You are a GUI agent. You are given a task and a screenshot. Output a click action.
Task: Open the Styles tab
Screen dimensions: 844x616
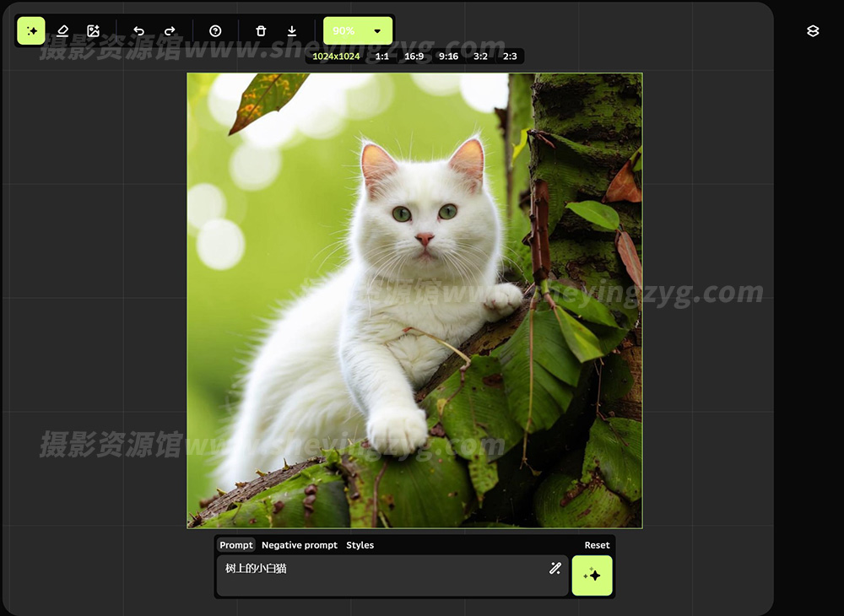[x=360, y=545]
